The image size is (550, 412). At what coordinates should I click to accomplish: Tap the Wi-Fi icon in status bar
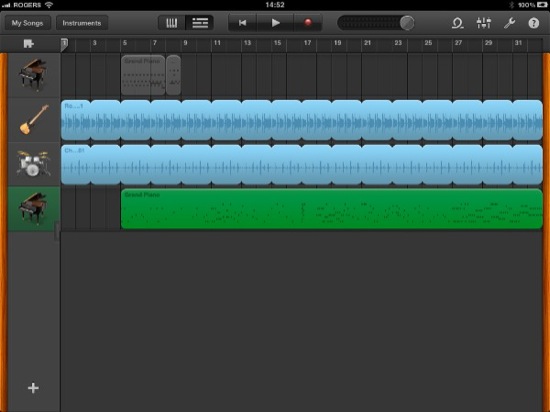49,5
